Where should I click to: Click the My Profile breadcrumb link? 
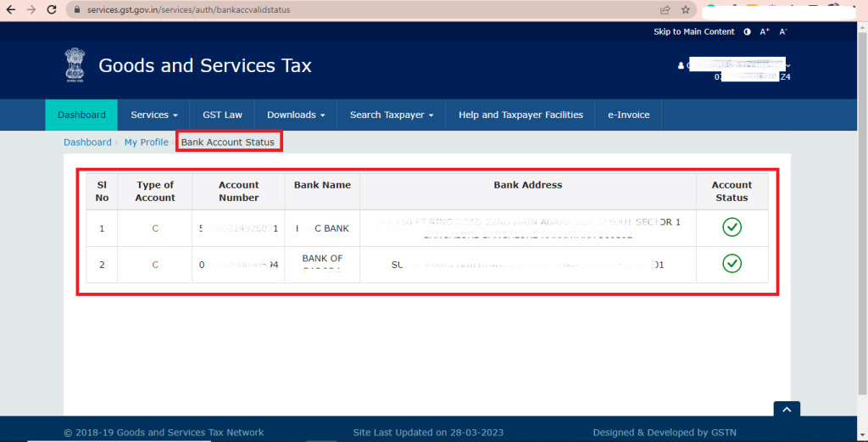[x=146, y=143]
